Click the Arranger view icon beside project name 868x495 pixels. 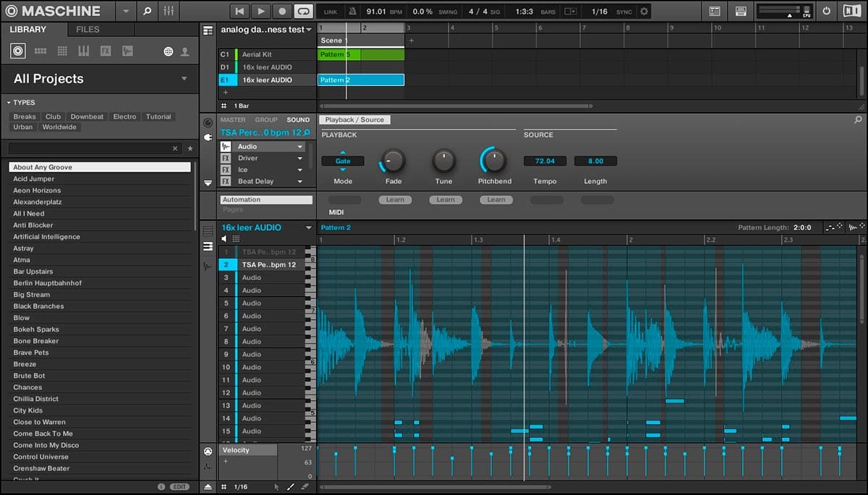pos(208,30)
